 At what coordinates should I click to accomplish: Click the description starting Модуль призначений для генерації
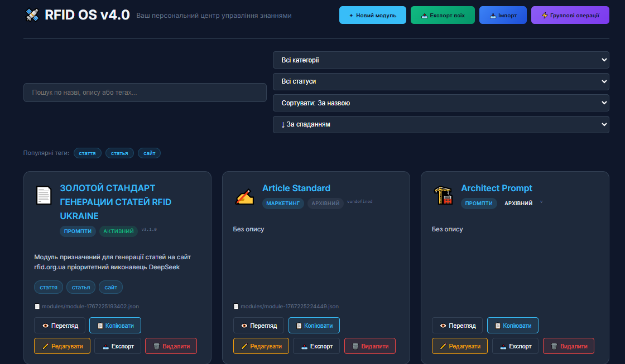112,262
